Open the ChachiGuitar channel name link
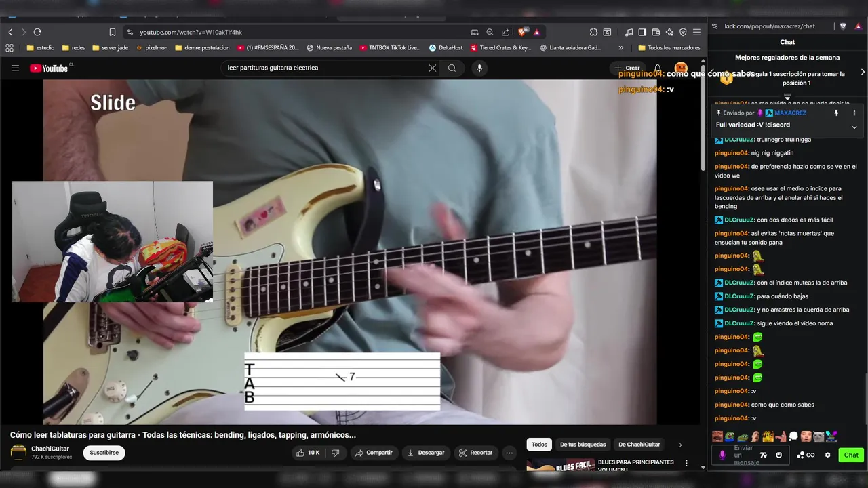The width and height of the screenshot is (868, 488). click(x=50, y=449)
